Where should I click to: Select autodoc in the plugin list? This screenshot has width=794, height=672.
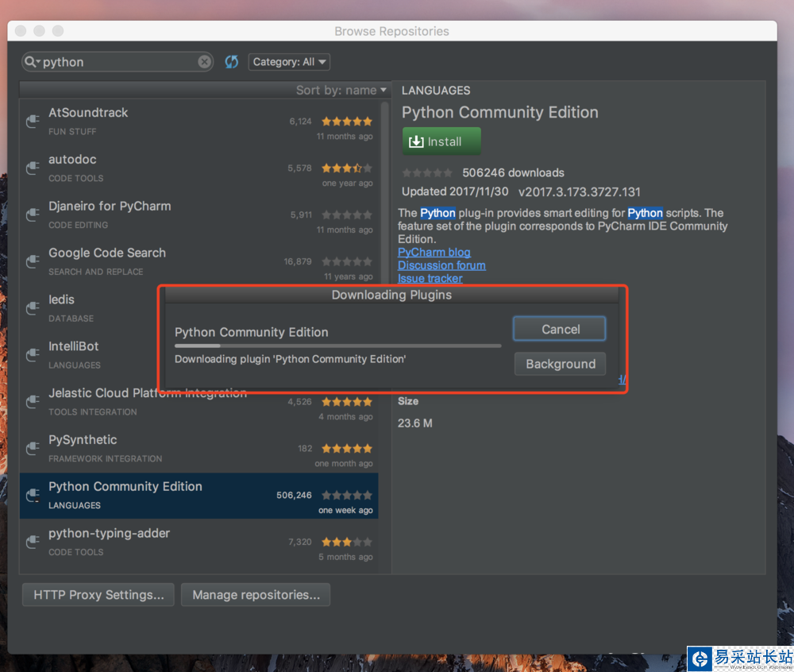pyautogui.click(x=199, y=168)
